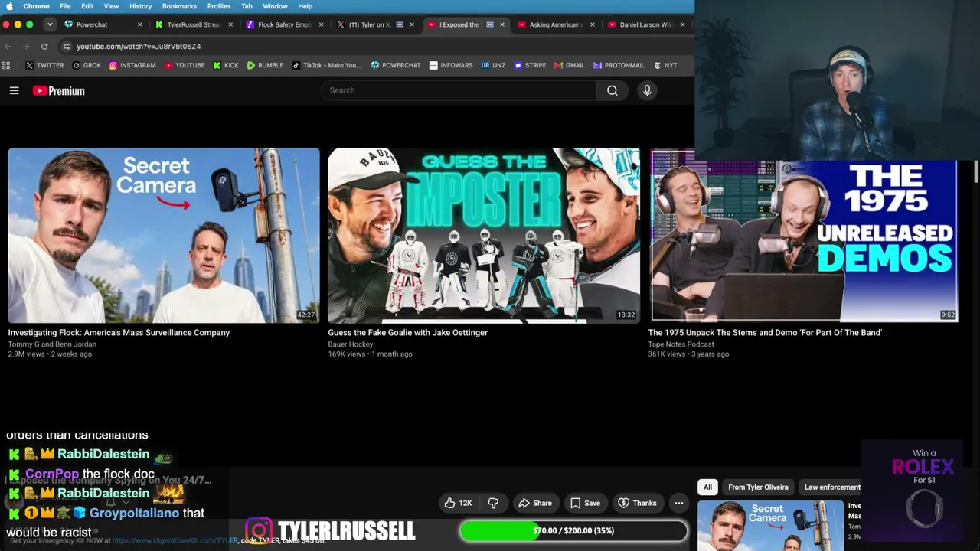Open the Chrome File menu

coord(65,6)
